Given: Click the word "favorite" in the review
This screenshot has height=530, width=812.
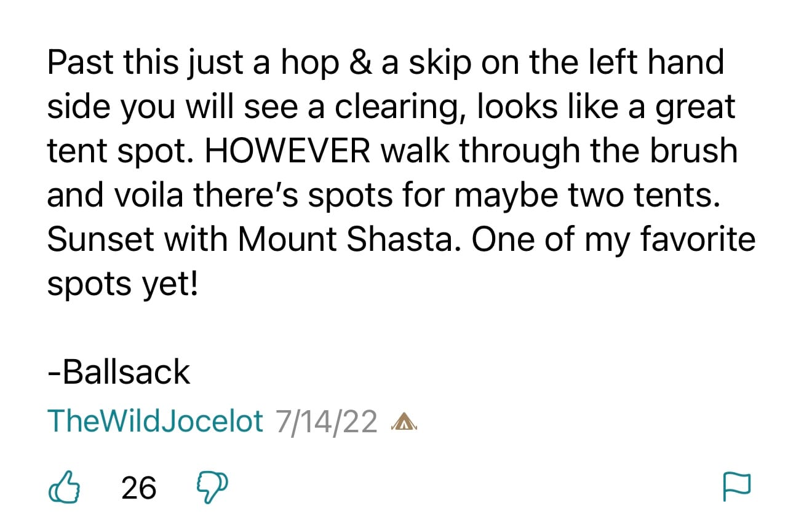Looking at the screenshot, I should tap(698, 239).
